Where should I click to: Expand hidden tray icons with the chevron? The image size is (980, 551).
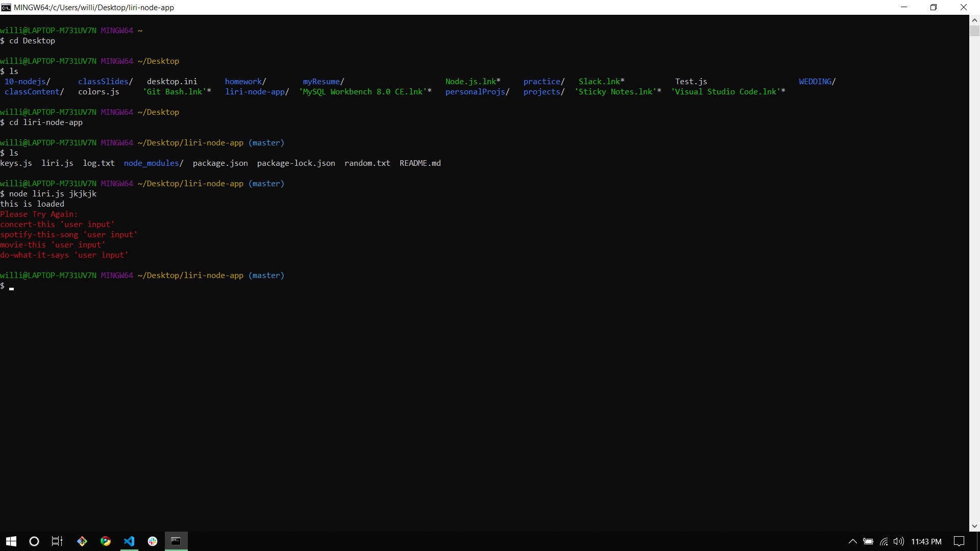click(x=852, y=542)
